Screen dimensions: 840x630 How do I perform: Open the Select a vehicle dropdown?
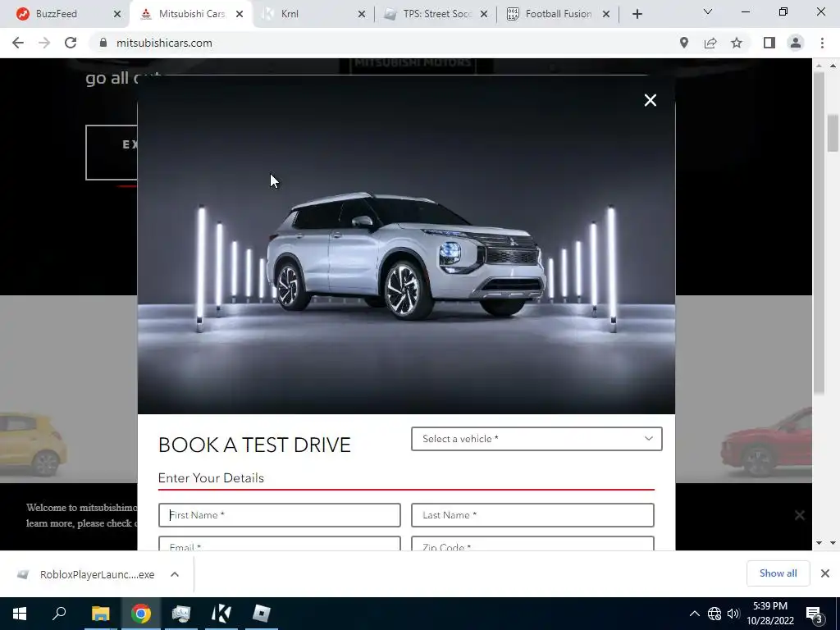click(536, 439)
